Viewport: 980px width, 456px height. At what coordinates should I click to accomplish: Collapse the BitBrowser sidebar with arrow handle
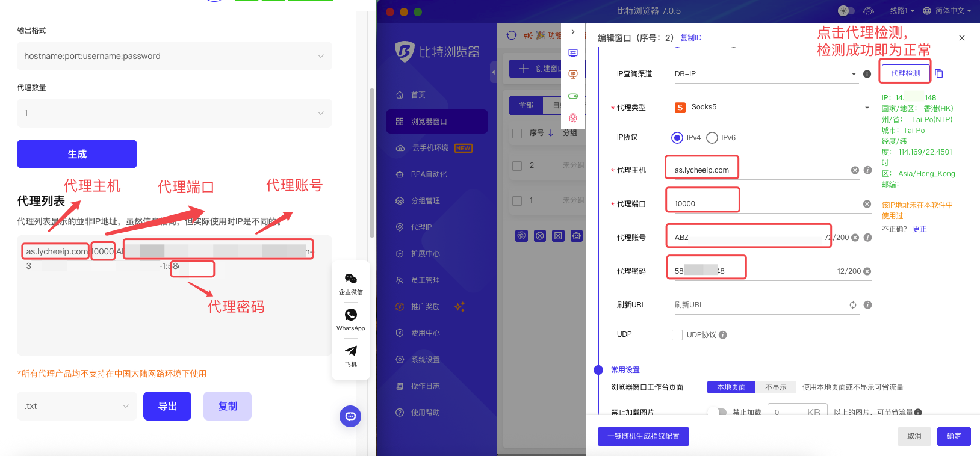[494, 72]
